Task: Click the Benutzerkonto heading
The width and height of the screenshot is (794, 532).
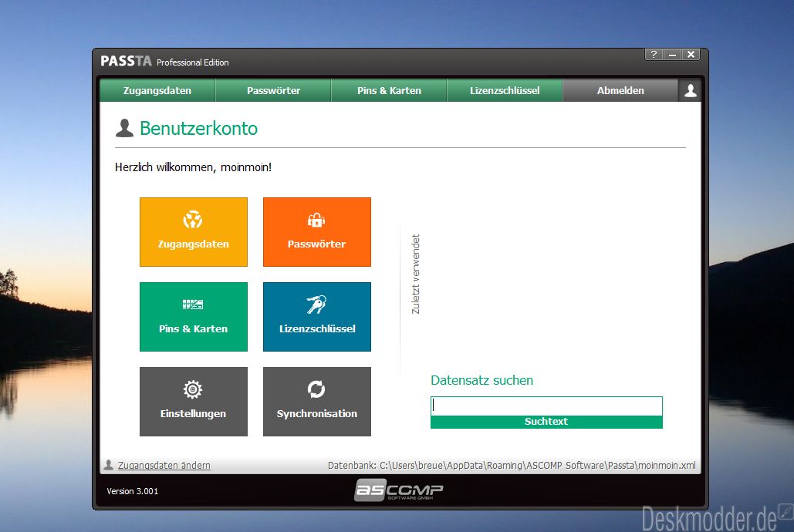Action: point(198,129)
